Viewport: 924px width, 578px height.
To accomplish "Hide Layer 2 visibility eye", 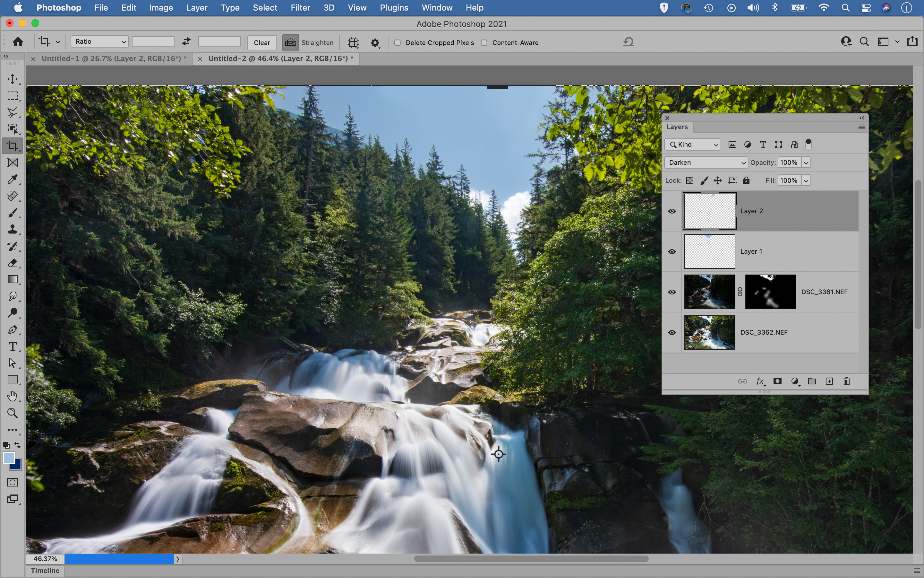I will 672,211.
